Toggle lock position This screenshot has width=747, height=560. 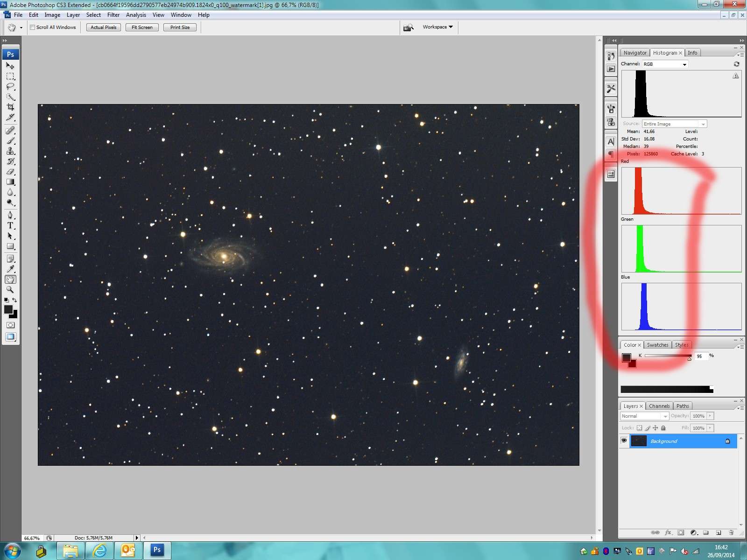(x=655, y=428)
